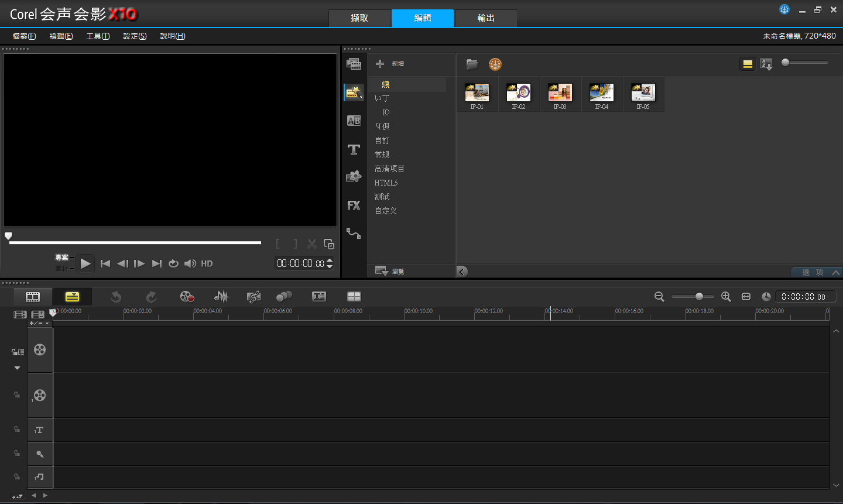Switch to the 輸出 tab
This screenshot has width=843, height=504.
pos(486,18)
